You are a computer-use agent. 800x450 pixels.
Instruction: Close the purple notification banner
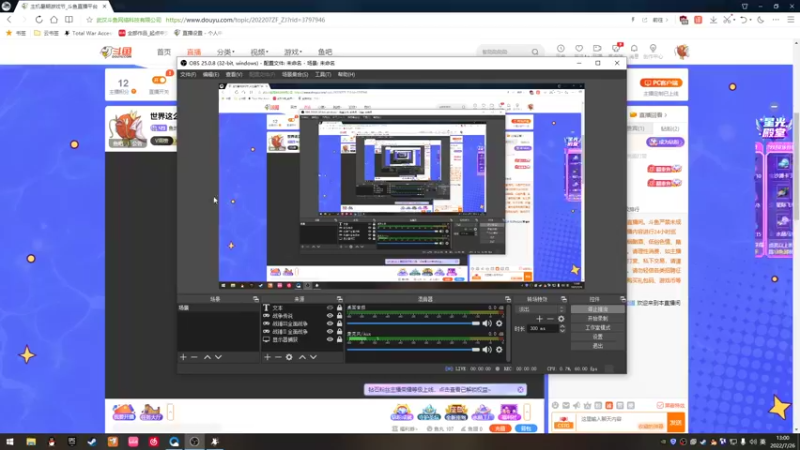[520, 389]
